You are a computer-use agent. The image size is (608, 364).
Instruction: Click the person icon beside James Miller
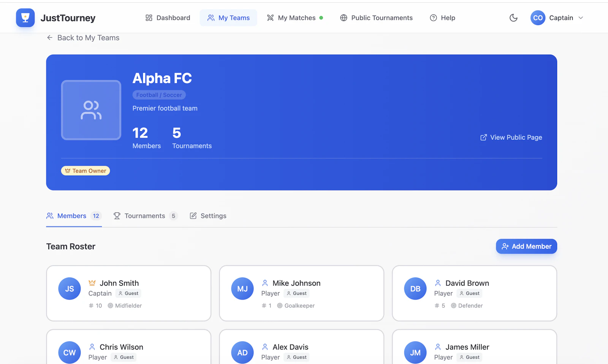tap(438, 347)
